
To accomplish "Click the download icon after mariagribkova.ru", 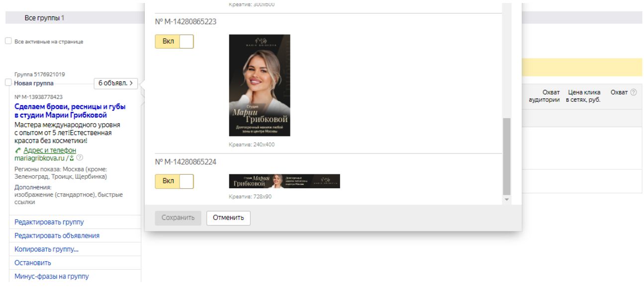I will [x=72, y=158].
